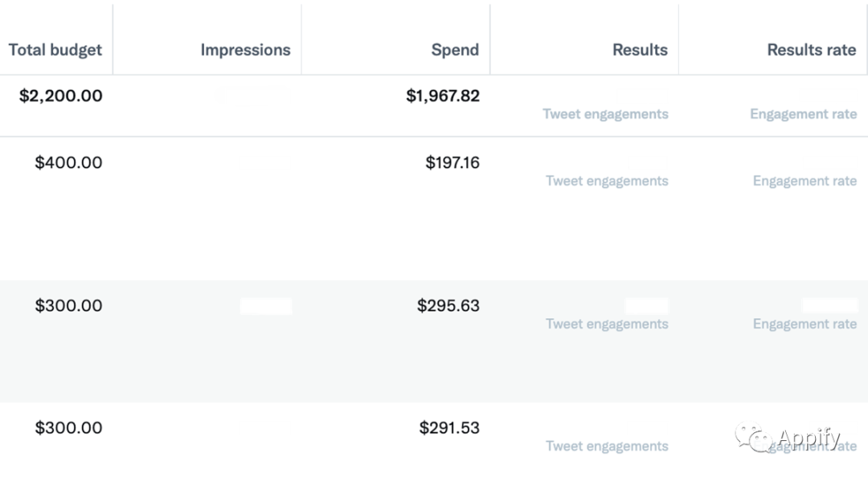Click Tweet engagements under $197.16 row

608,181
